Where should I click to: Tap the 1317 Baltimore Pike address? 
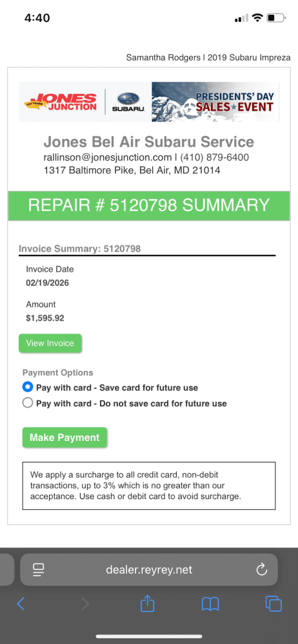132,170
